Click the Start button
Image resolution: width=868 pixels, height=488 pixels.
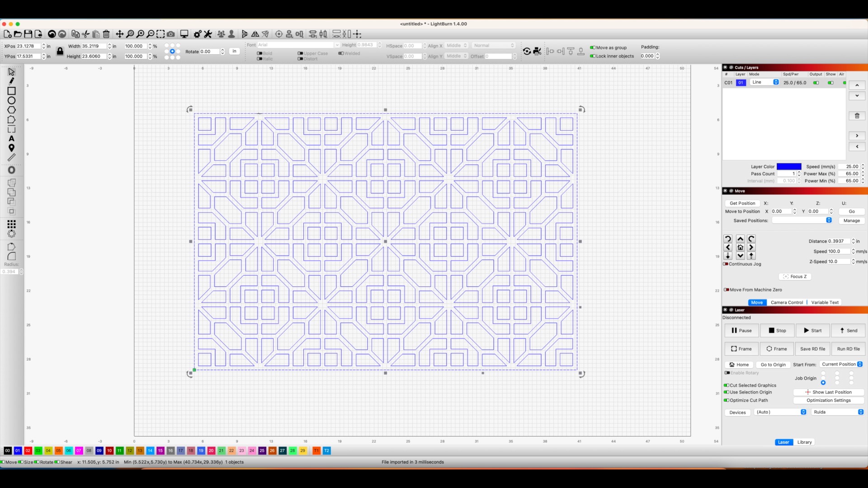[x=813, y=330]
